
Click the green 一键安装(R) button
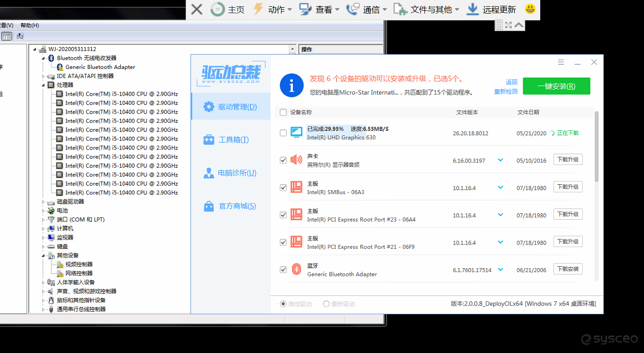pos(556,86)
